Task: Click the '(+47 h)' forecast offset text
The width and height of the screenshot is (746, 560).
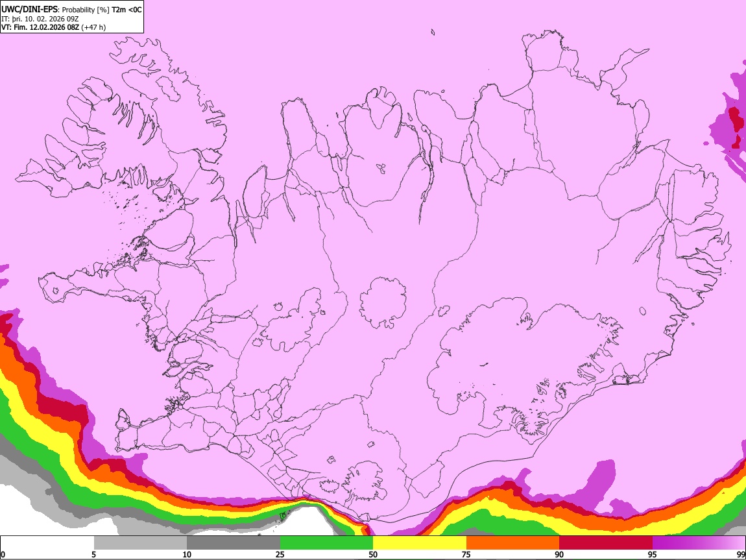Action: coord(93,27)
